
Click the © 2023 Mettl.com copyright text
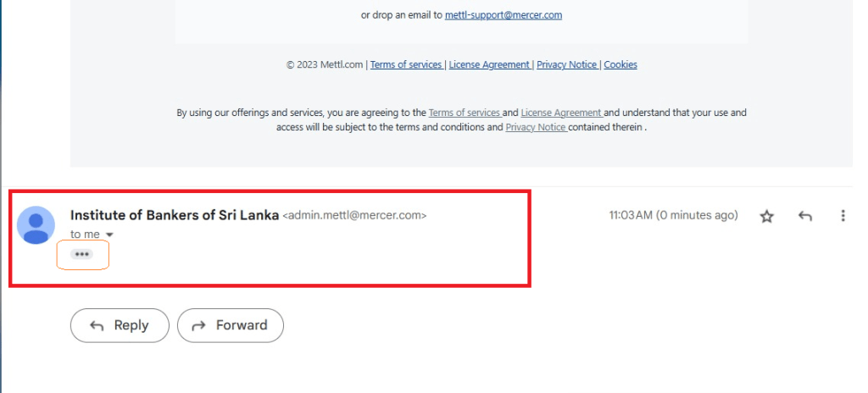tap(325, 64)
